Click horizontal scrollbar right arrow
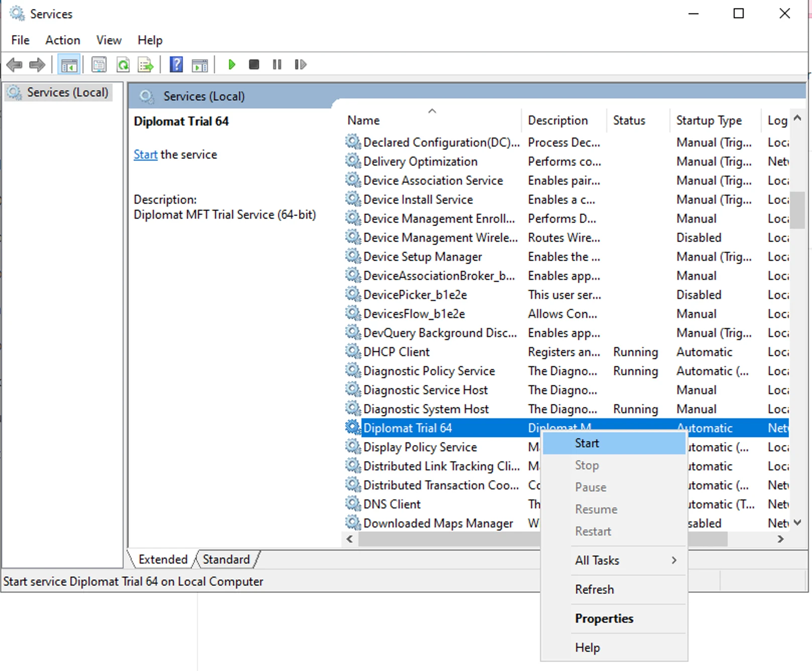The width and height of the screenshot is (812, 671). [x=780, y=539]
